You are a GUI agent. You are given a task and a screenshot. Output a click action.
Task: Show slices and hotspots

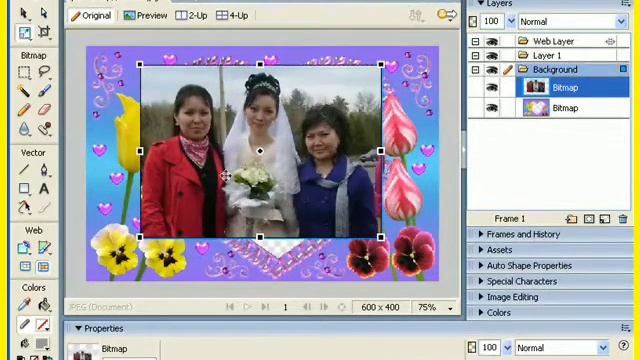coord(43,267)
